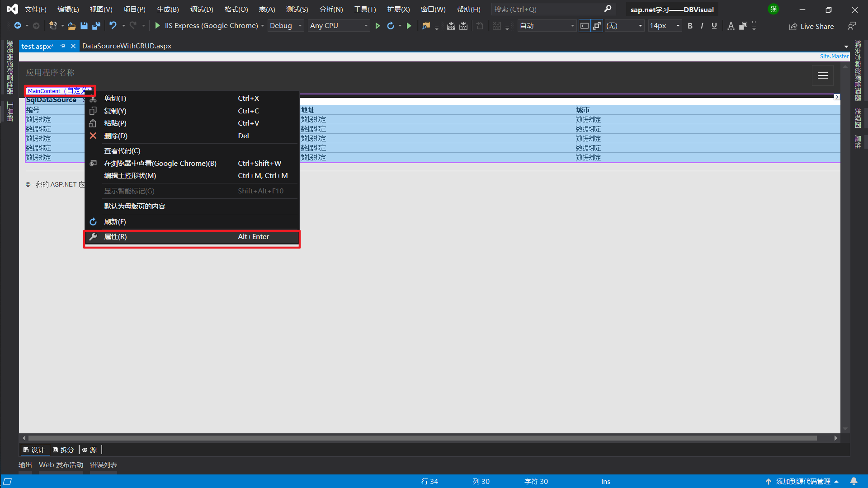The width and height of the screenshot is (868, 488).
Task: Select 删除(D) in the context menu
Action: [192, 136]
